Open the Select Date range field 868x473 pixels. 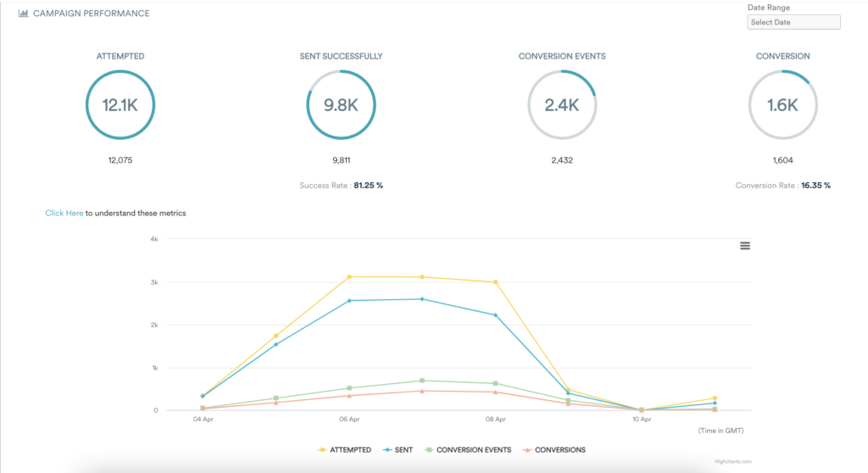coord(793,22)
